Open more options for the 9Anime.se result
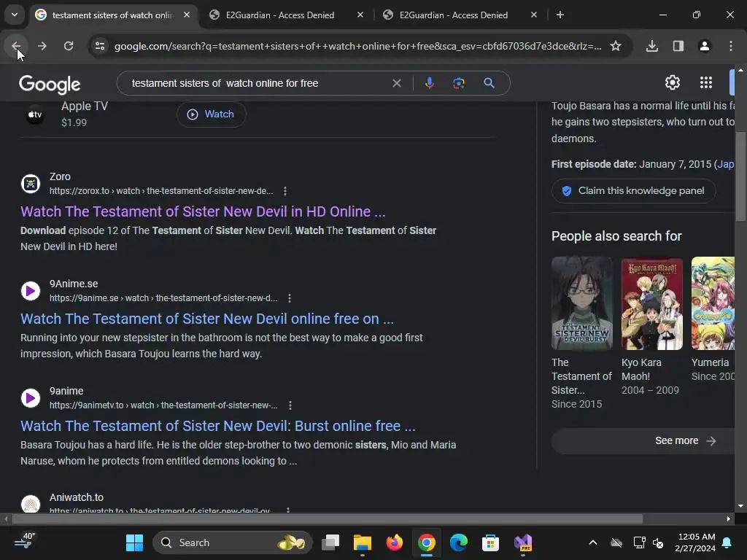The width and height of the screenshot is (747, 560). (x=289, y=298)
